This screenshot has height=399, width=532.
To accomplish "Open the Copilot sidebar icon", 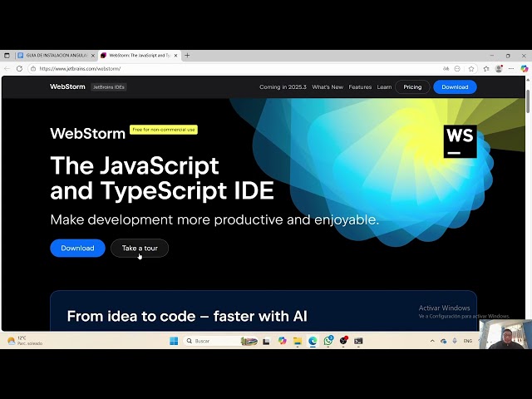I will tap(525, 68).
